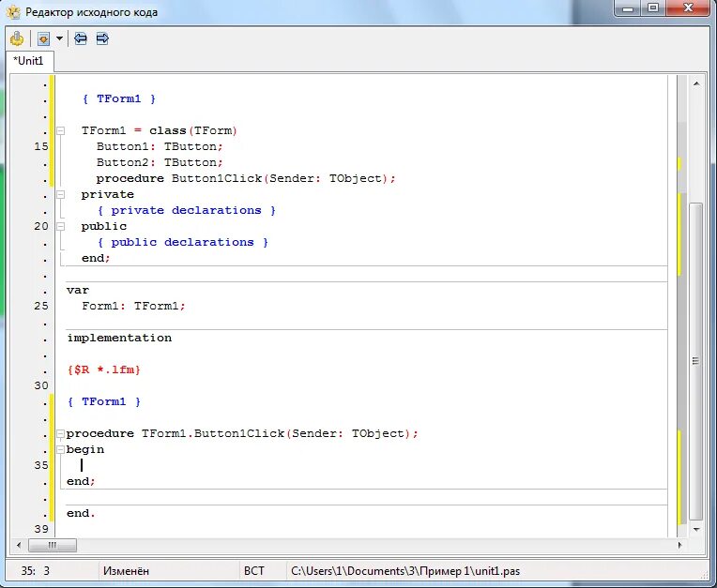
Task: Click vertical scrollbar down arrow
Action: (x=696, y=530)
